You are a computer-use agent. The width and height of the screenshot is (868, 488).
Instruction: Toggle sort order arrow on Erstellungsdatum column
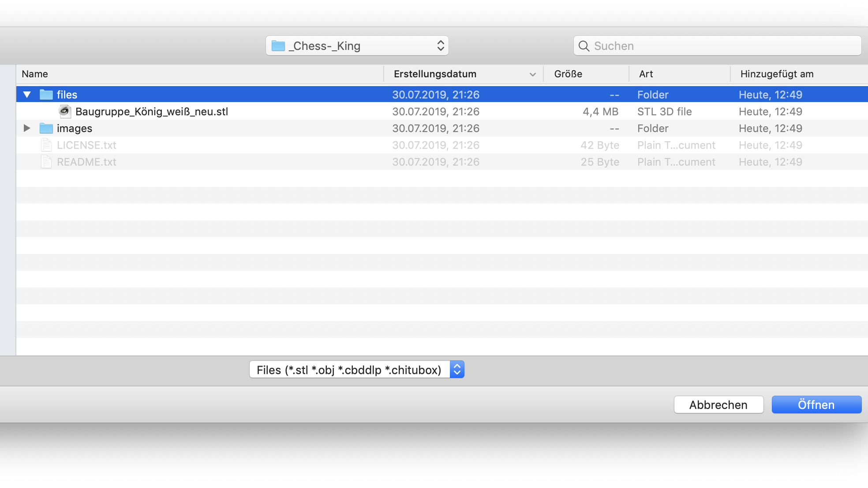tap(532, 75)
